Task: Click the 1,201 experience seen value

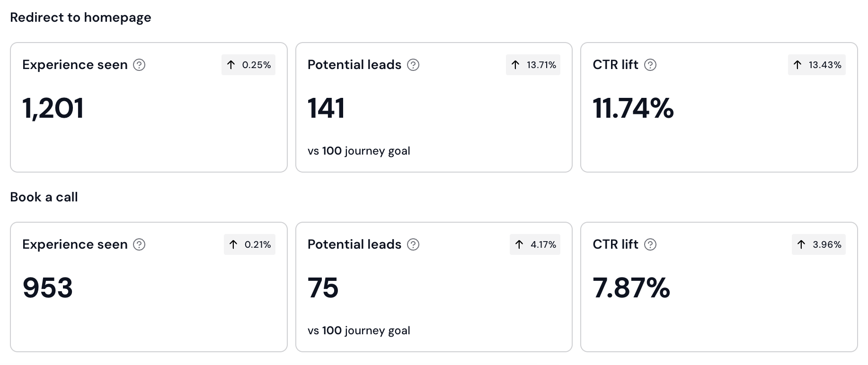Action: (x=53, y=108)
